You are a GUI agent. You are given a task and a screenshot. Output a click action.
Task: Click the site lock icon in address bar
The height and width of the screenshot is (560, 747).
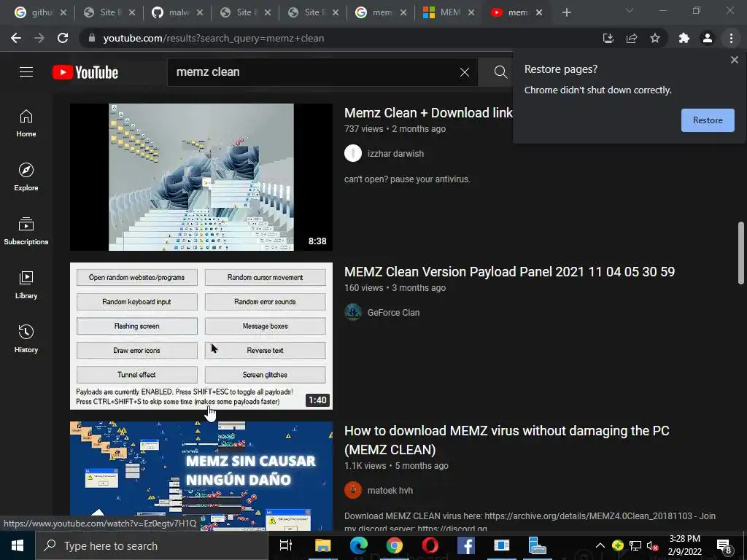click(93, 38)
